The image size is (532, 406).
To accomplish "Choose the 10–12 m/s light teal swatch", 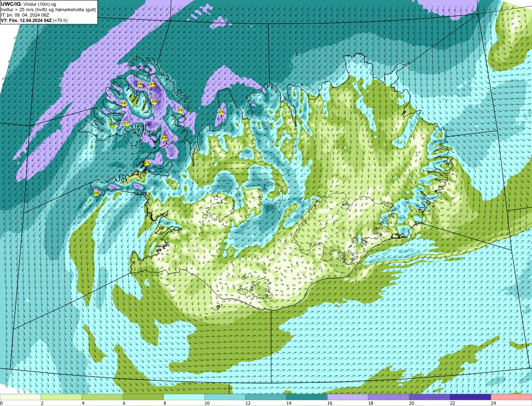I will (225, 397).
